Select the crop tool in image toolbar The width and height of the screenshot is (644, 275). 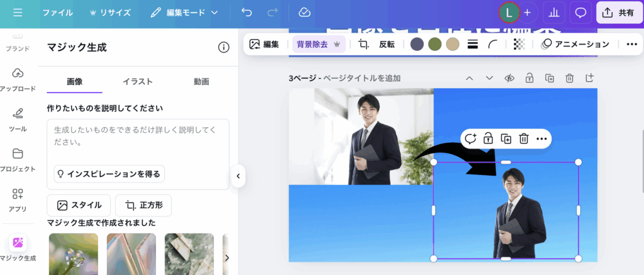(363, 45)
